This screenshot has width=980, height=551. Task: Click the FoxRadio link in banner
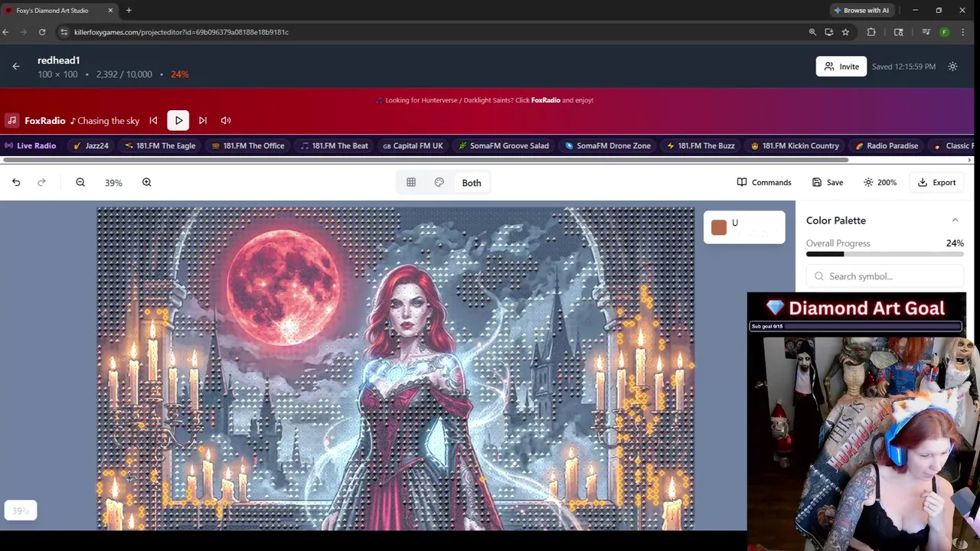pos(546,100)
